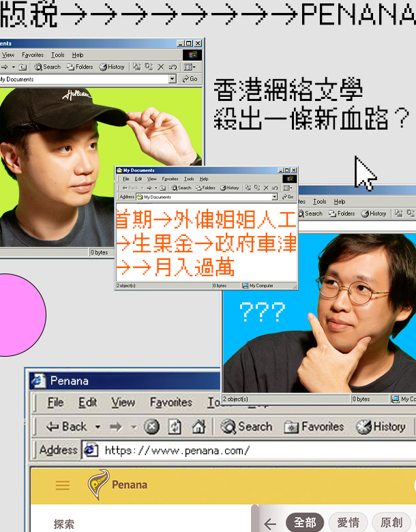The image size is (416, 532).
Task: Select the 全部 category chip
Action: 305,523
